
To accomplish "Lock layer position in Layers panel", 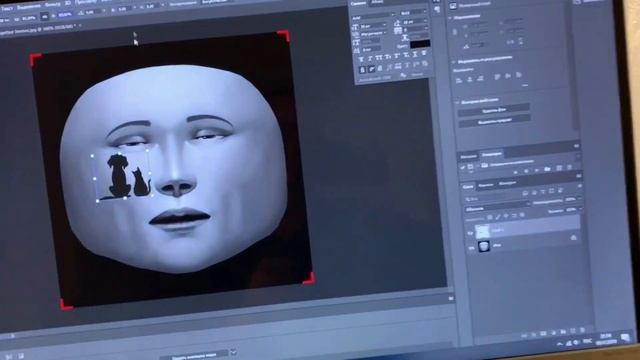I will pyautogui.click(x=506, y=216).
